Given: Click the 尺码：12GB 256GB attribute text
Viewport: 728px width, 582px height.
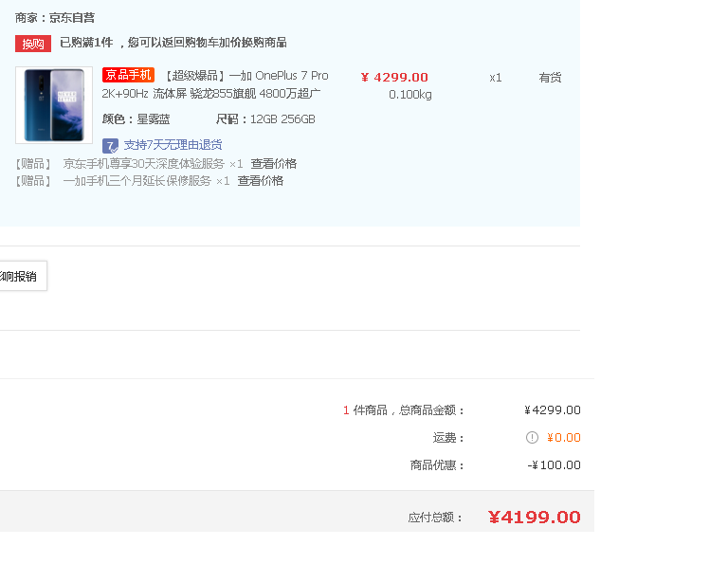Looking at the screenshot, I should point(265,119).
